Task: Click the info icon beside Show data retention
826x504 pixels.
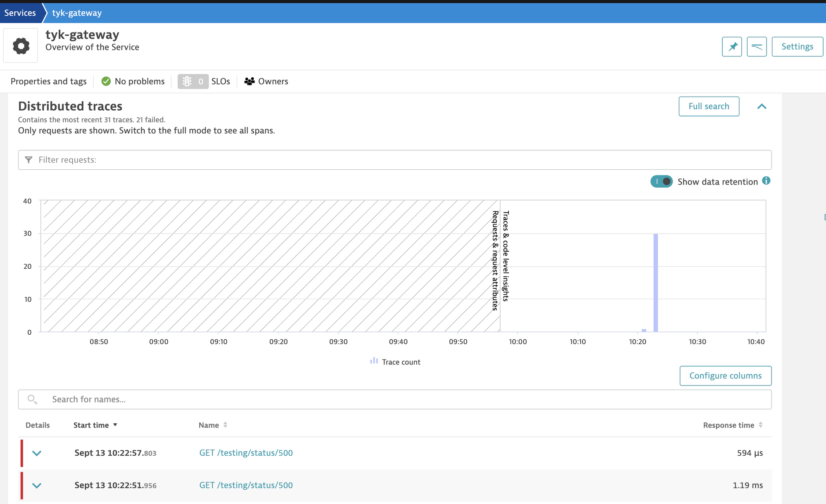Action: [x=767, y=181]
